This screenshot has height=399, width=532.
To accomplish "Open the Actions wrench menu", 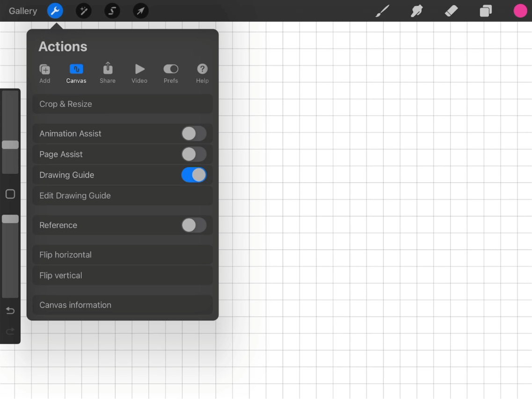I will tap(55, 11).
